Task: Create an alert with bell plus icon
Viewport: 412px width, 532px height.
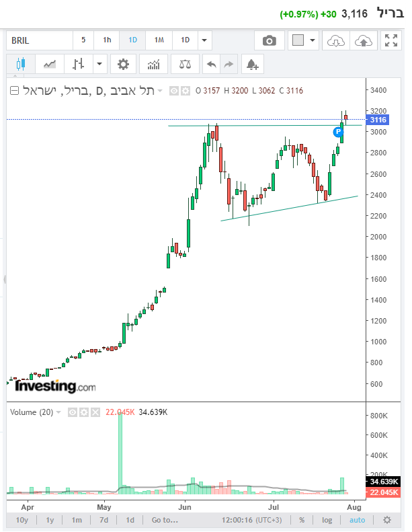Action: pos(253,64)
